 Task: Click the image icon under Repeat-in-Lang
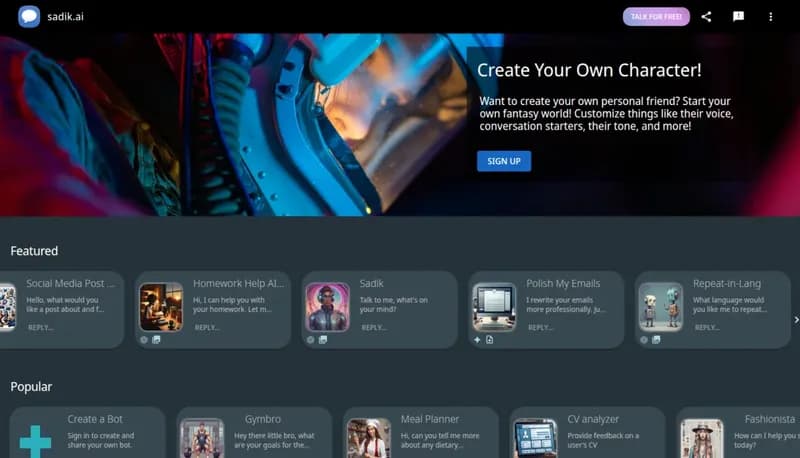656,340
